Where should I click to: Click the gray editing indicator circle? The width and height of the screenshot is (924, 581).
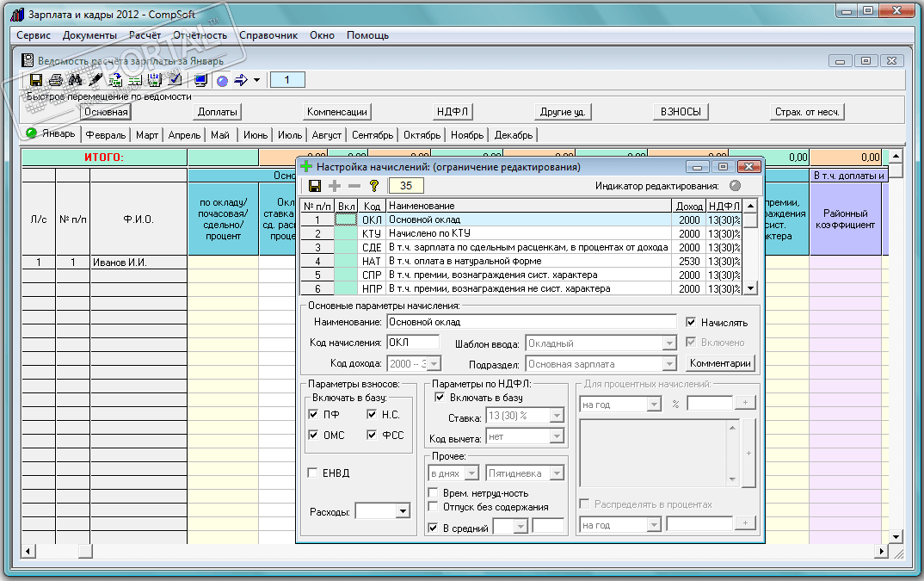735,186
